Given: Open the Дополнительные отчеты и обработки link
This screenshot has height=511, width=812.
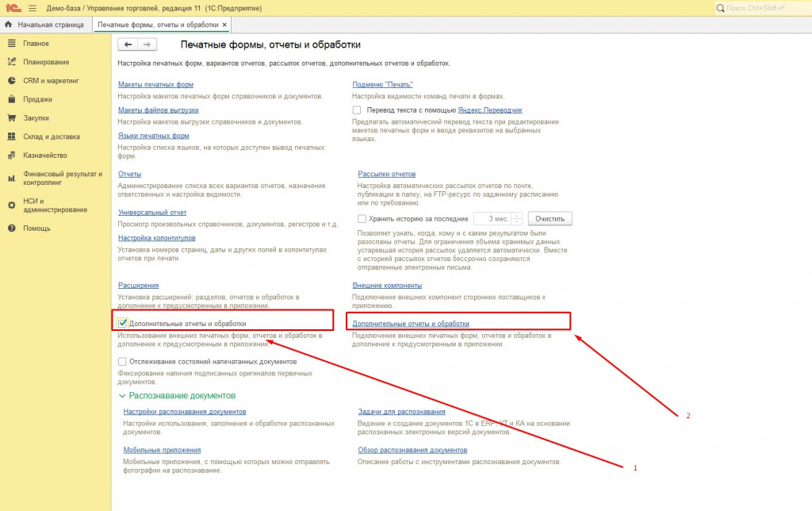Looking at the screenshot, I should (411, 324).
